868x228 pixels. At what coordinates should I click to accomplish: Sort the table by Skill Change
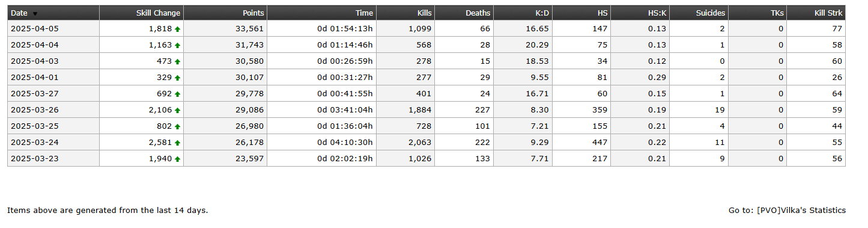(158, 13)
